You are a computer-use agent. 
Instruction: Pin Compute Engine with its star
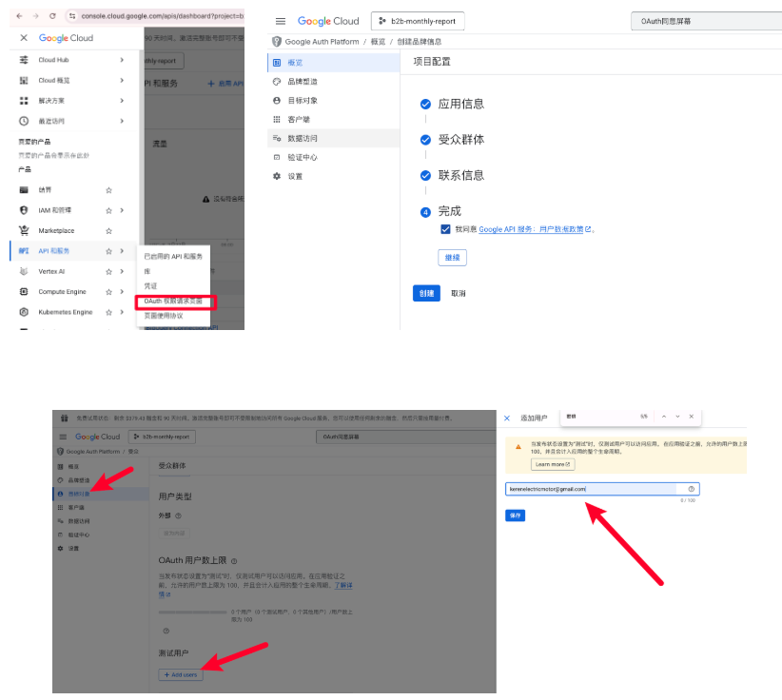pos(108,292)
